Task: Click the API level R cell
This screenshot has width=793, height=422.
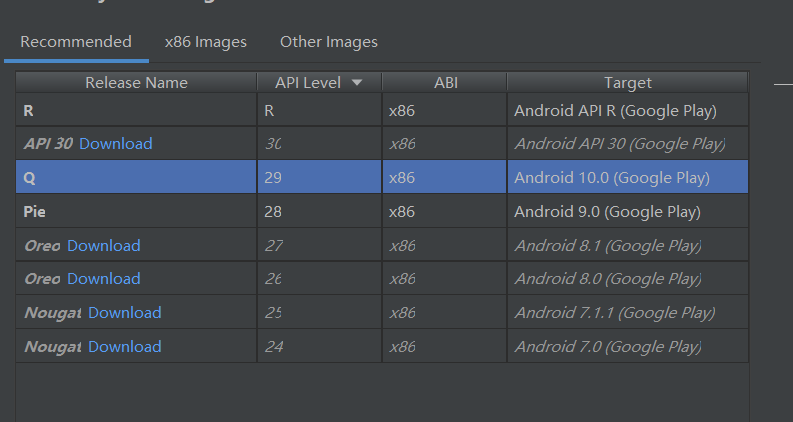Action: point(320,110)
